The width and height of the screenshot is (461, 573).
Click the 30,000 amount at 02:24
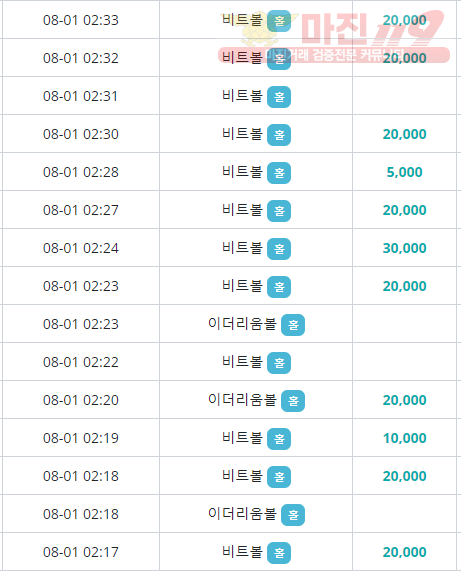coord(404,248)
